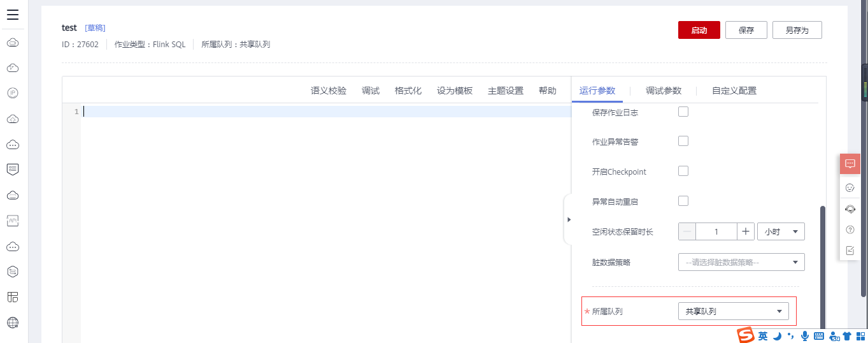Click the Sogou input method icon

pos(745,336)
